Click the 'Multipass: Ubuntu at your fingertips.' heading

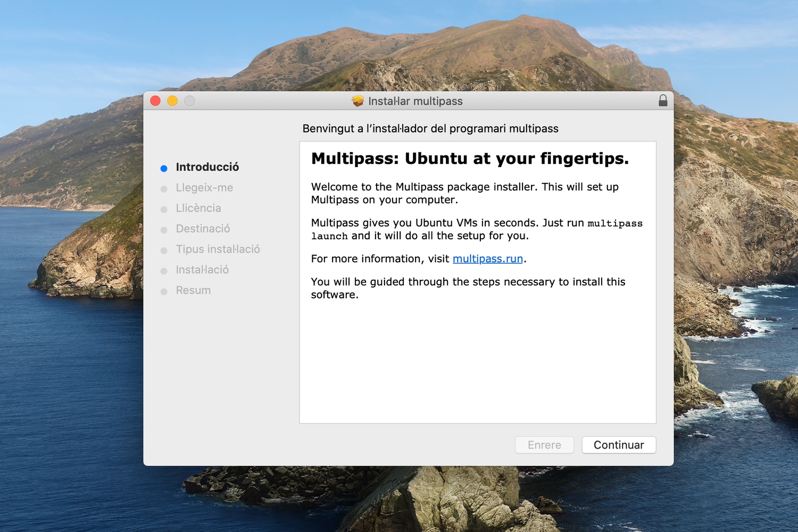pyautogui.click(x=470, y=159)
